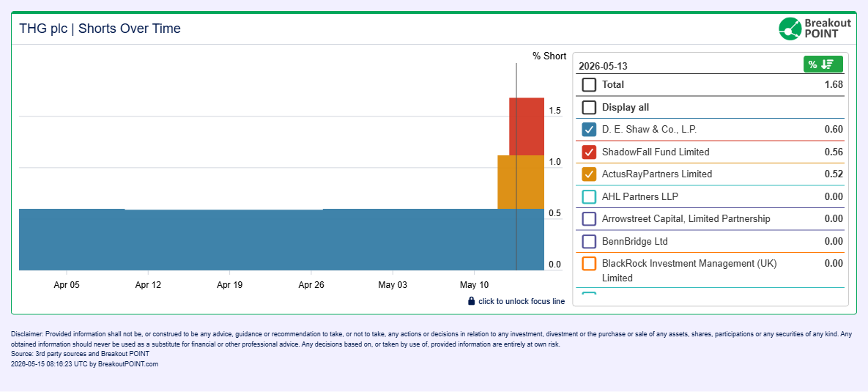Click the red ShadowFall bar in chart
This screenshot has height=392, width=868.
(527, 126)
